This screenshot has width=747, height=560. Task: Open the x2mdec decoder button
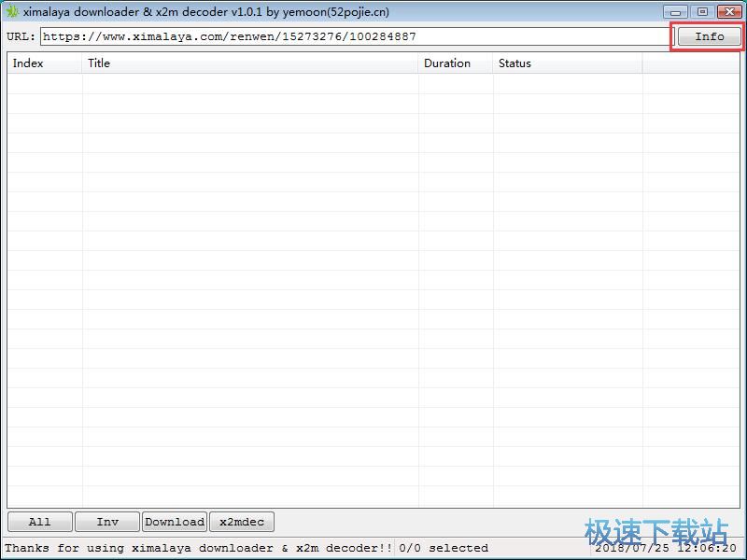[242, 522]
